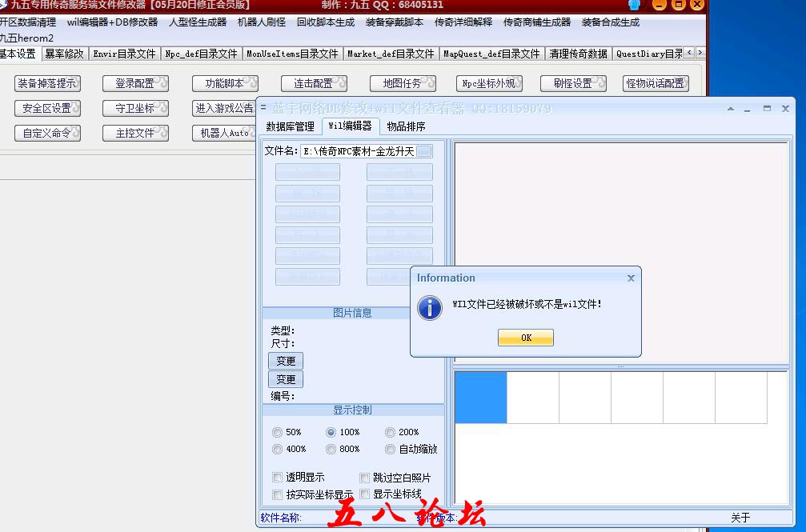This screenshot has height=532, width=806.
Task: Click the 地图任务 button
Action: coord(403,83)
